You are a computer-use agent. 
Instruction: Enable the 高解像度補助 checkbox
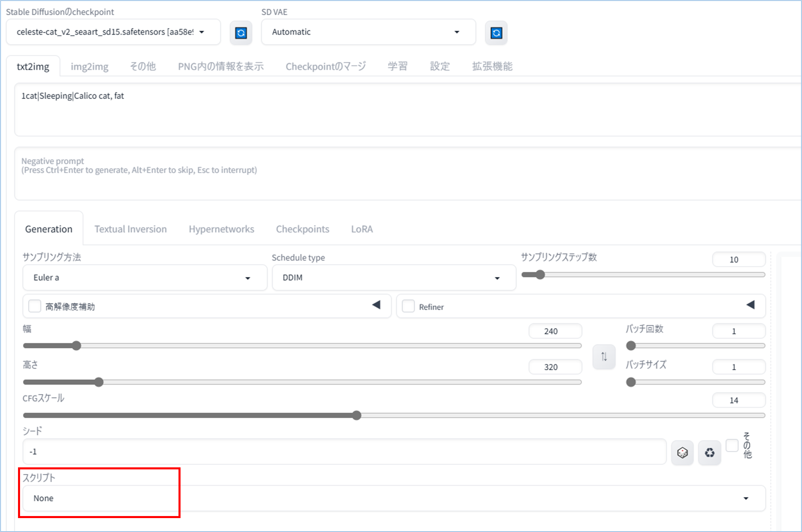pyautogui.click(x=35, y=306)
